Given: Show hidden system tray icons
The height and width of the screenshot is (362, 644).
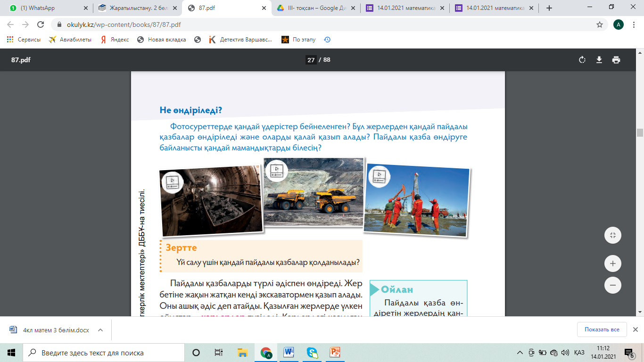Looking at the screenshot, I should (520, 353).
